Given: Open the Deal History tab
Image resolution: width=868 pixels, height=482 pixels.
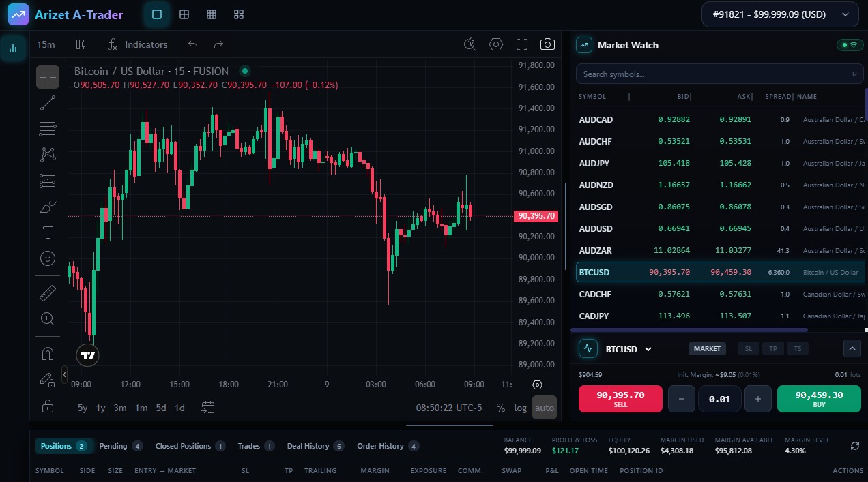Looking at the screenshot, I should (309, 445).
